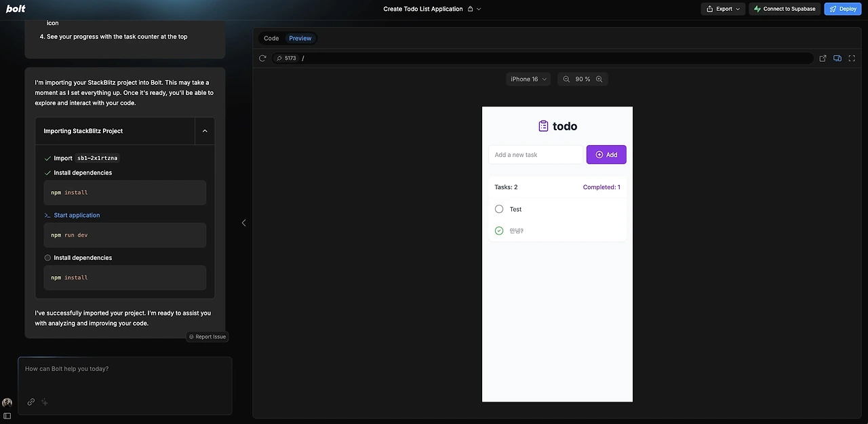This screenshot has height=424, width=868.
Task: Click the Import sb1-2x1rtzna step
Action: tap(81, 158)
